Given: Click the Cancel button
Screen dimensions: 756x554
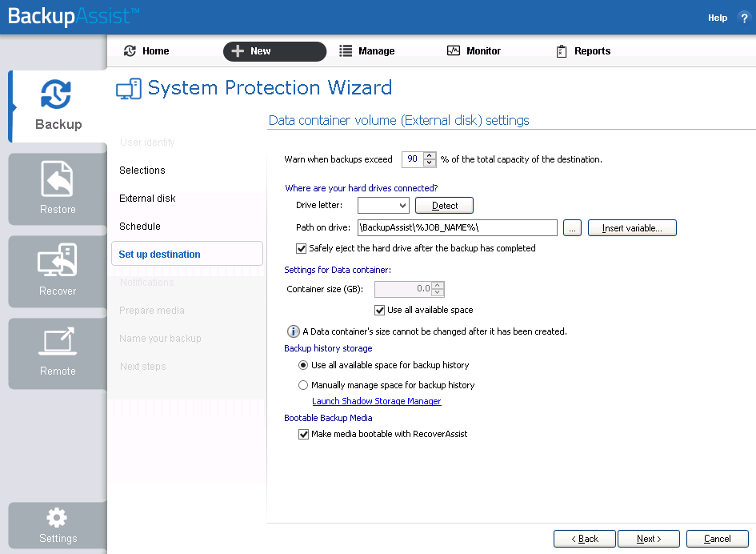Looking at the screenshot, I should 717,539.
